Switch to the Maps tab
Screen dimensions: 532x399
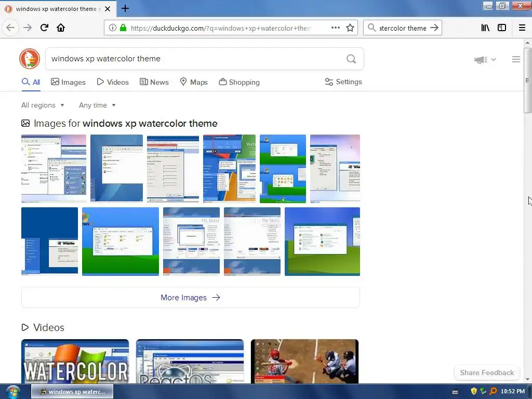coord(194,82)
